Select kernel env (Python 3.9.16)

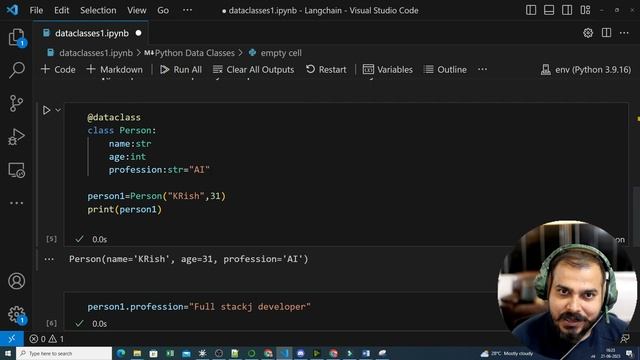click(586, 70)
